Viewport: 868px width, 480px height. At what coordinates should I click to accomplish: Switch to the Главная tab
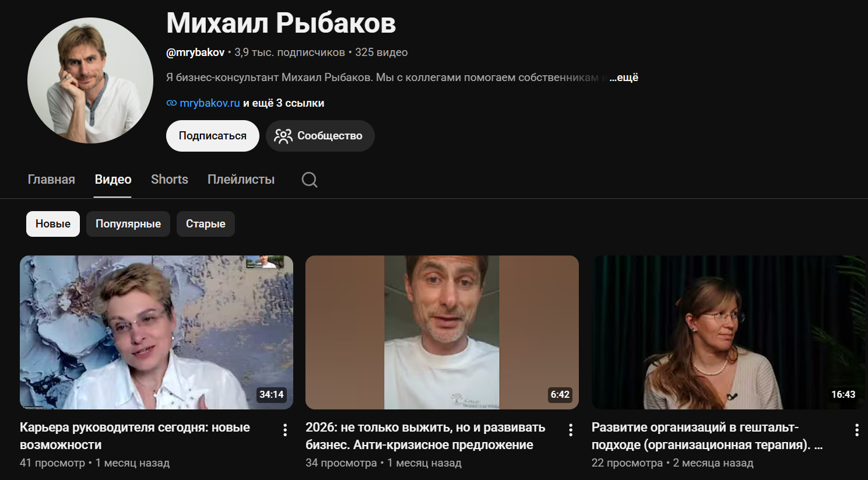point(51,180)
